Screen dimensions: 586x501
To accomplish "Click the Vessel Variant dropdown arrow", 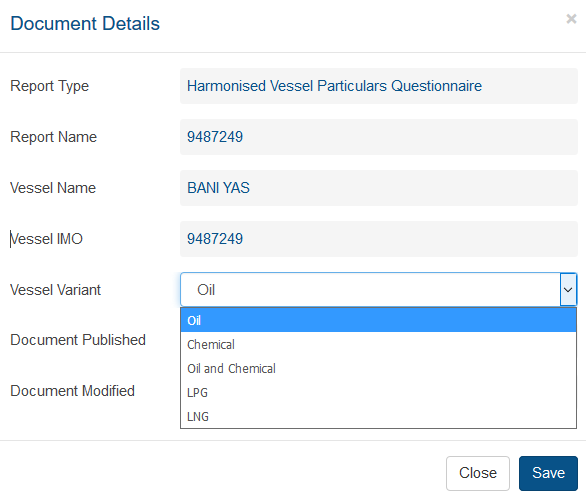I will point(568,290).
